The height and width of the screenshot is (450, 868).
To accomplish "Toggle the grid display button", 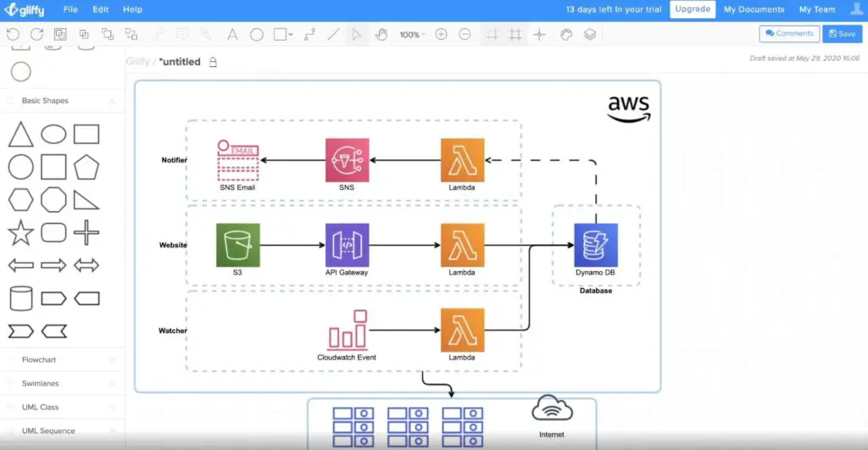I will [x=492, y=34].
